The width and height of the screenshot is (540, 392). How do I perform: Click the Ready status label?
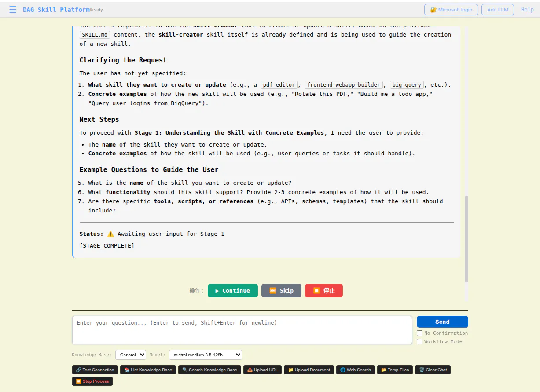click(x=96, y=10)
